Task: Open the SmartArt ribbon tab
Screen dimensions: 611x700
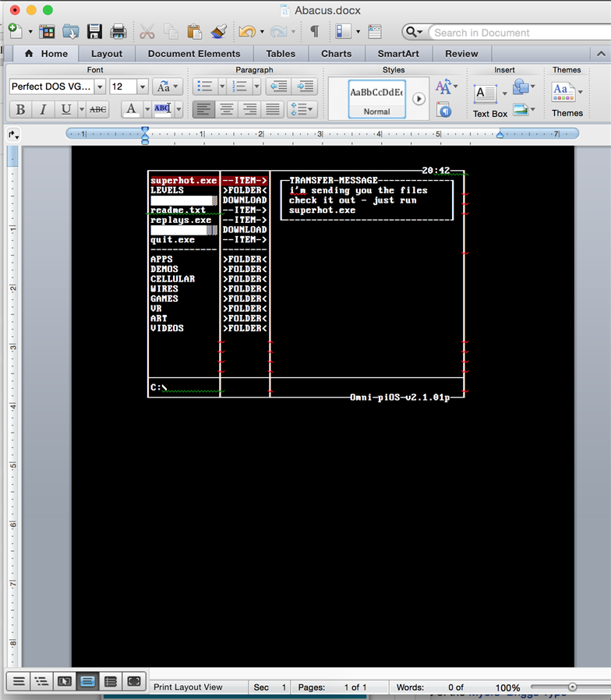Action: [x=398, y=54]
